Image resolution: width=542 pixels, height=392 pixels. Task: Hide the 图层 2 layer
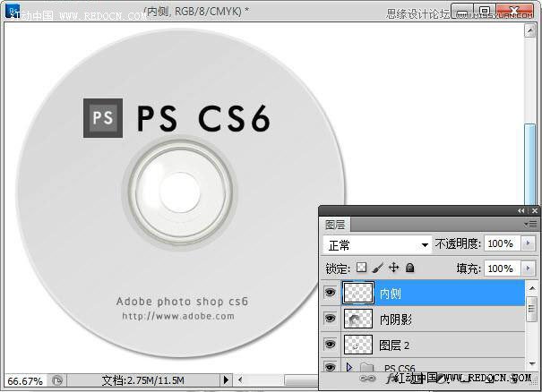click(330, 344)
